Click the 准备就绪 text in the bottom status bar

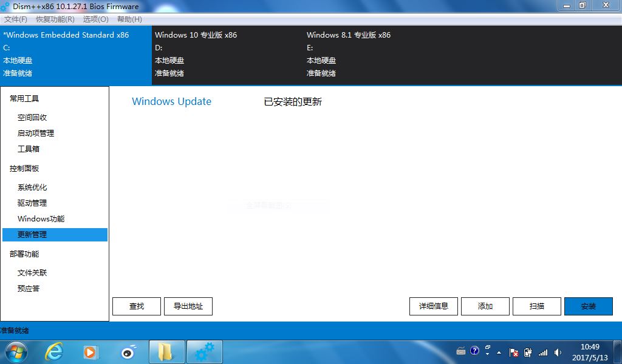15,331
